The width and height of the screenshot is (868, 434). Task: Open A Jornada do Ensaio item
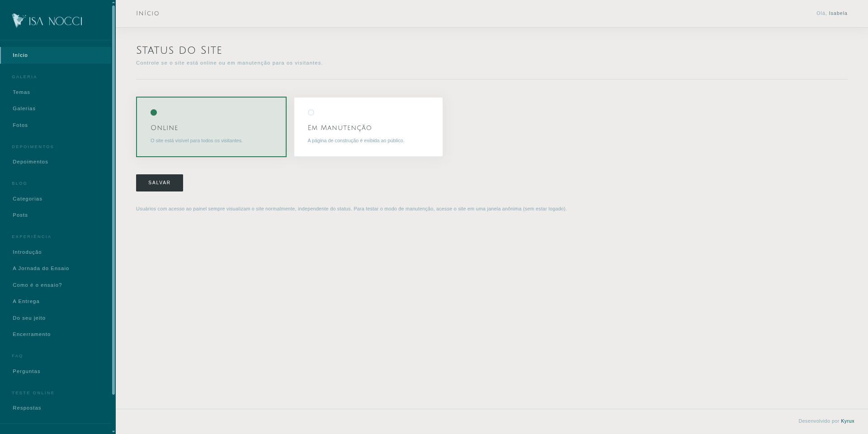tap(56, 268)
